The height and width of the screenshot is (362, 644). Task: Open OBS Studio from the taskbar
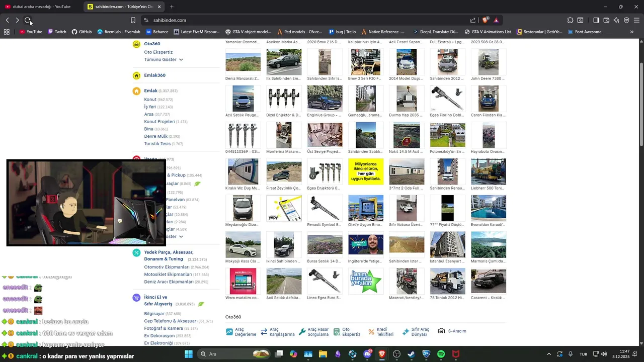(397, 354)
